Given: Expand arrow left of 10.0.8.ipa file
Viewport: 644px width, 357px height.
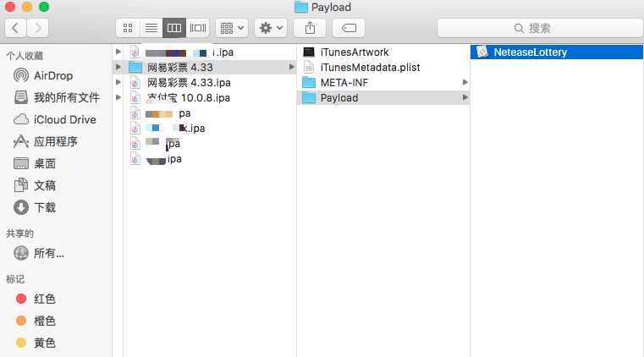Looking at the screenshot, I should tap(118, 97).
